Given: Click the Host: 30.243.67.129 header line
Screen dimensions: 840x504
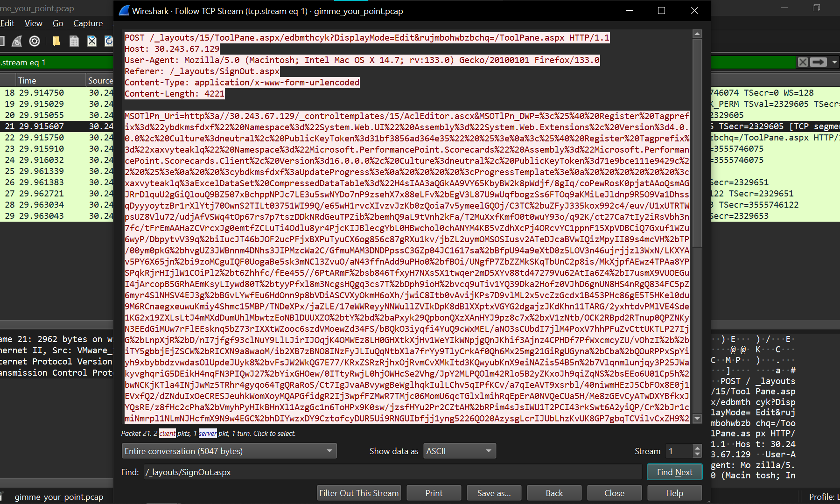Looking at the screenshot, I should point(172,49).
